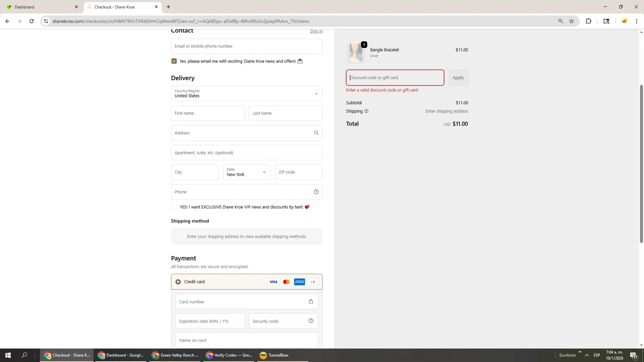Screen dimensions: 644x362
Task: Click the Security code field
Action: pyautogui.click(x=283, y=321)
